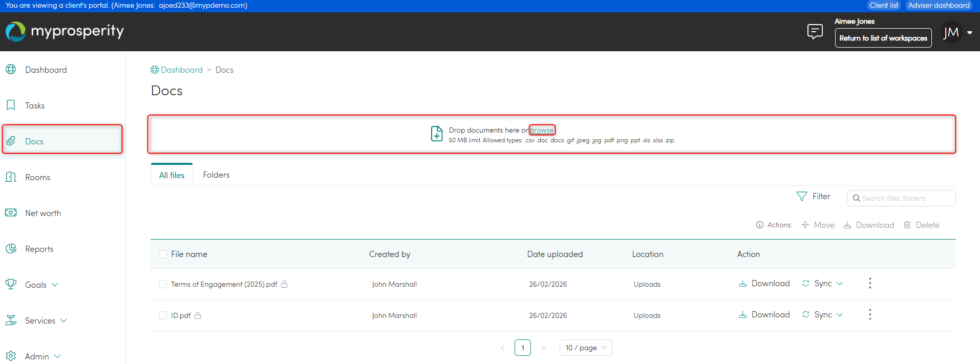The image size is (980, 364).
Task: Click Return to list of workspaces
Action: (883, 38)
